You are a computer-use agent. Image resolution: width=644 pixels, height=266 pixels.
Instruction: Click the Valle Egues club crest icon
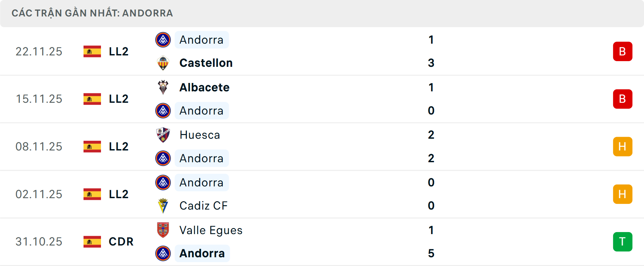coord(163,230)
